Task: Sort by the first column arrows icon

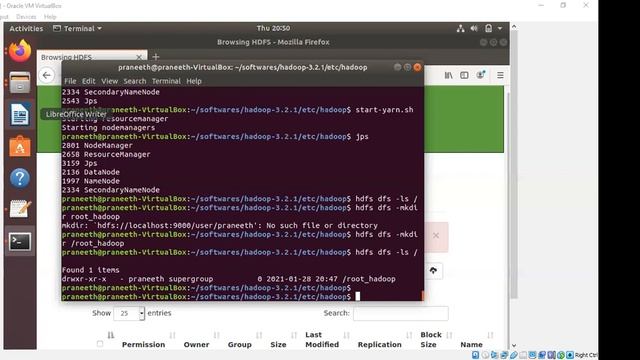Action: click(111, 335)
